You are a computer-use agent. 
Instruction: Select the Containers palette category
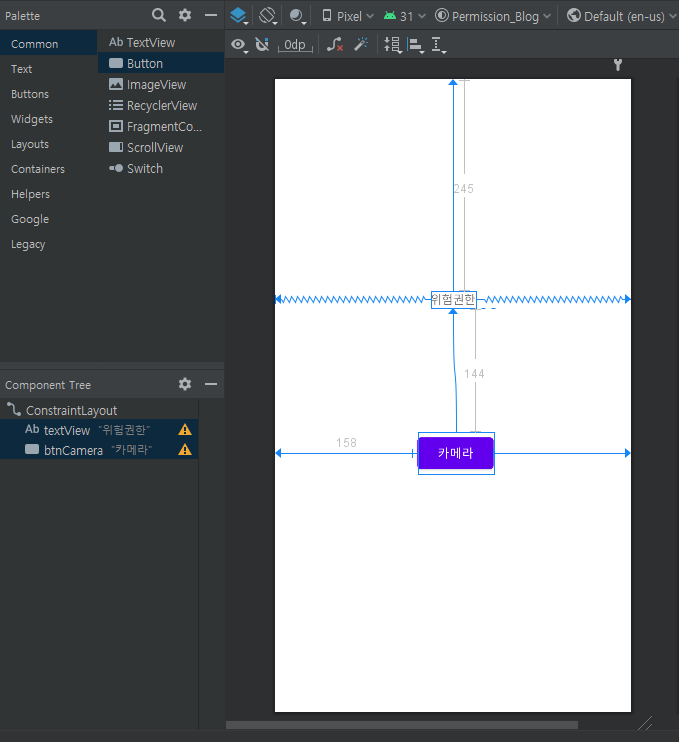pos(49,169)
